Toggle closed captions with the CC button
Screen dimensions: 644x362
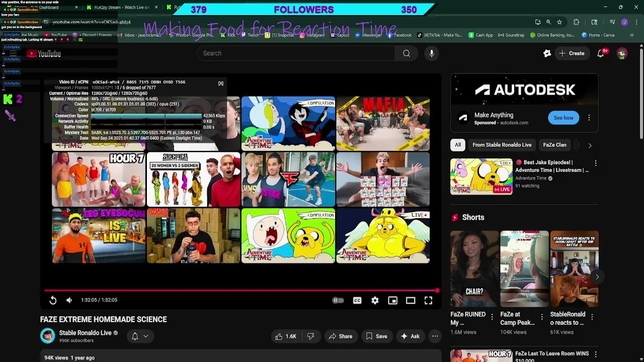pyautogui.click(x=357, y=300)
